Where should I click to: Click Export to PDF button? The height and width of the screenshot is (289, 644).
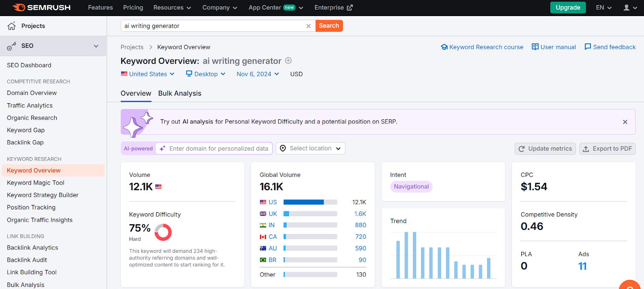point(607,149)
